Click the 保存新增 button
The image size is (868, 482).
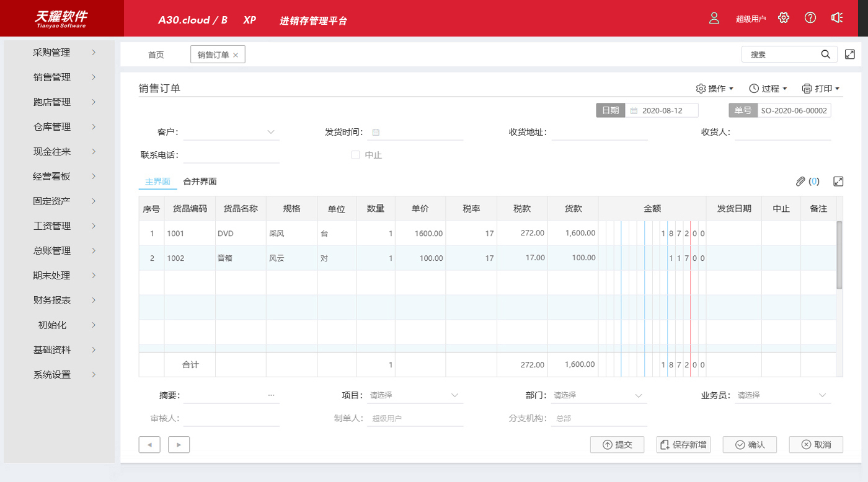click(683, 445)
